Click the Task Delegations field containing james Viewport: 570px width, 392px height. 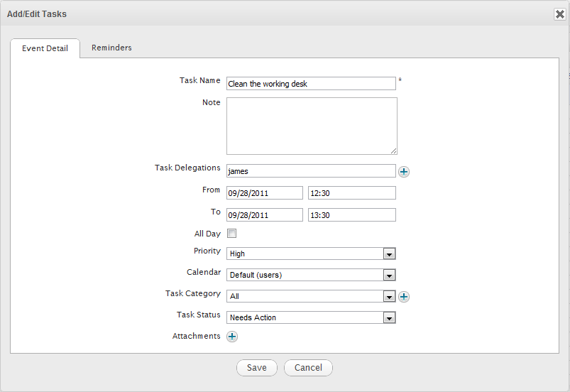tap(311, 171)
